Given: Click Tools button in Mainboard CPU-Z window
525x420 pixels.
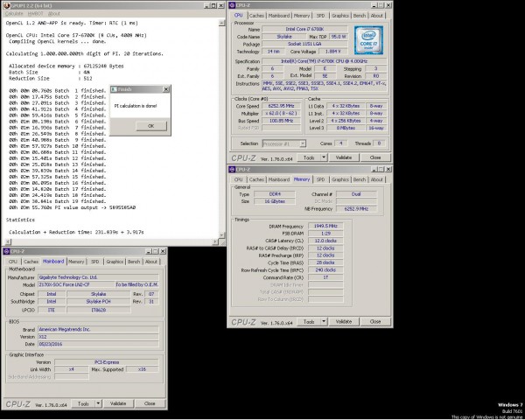Looking at the screenshot, I should (83, 403).
